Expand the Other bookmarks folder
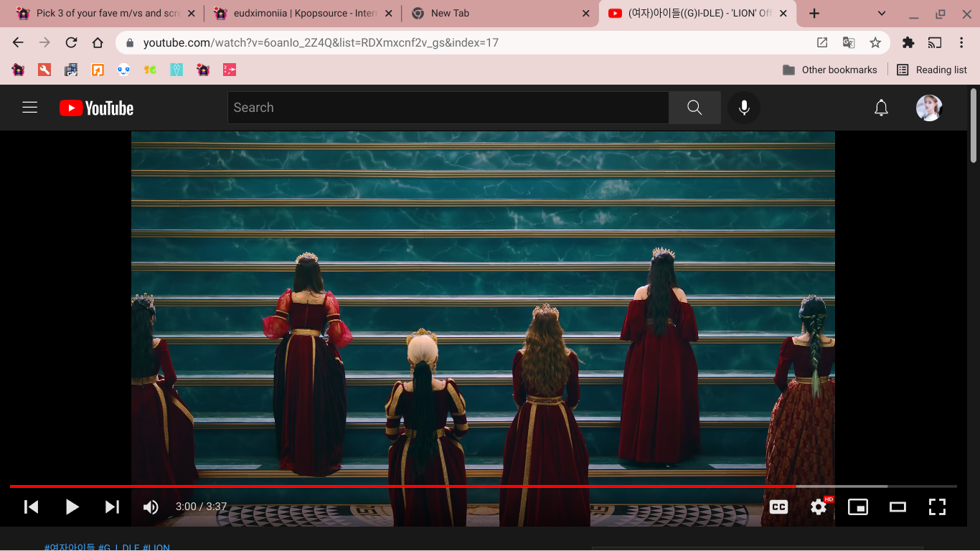The height and width of the screenshot is (551, 980). [830, 70]
